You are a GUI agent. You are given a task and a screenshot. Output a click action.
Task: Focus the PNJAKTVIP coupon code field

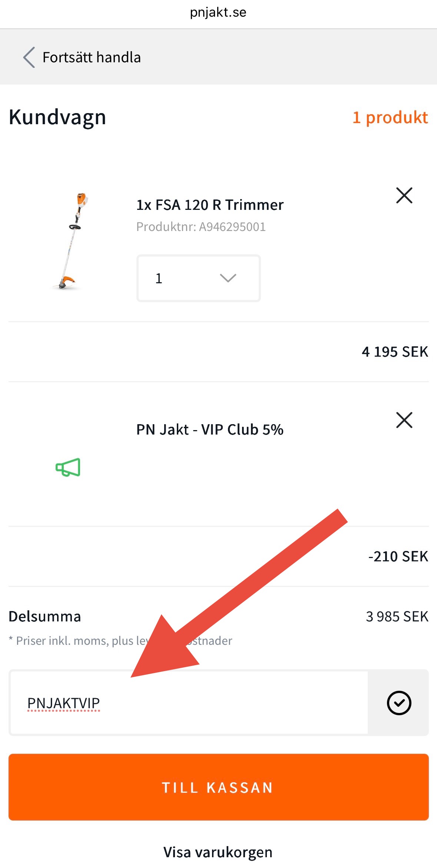pos(189,703)
